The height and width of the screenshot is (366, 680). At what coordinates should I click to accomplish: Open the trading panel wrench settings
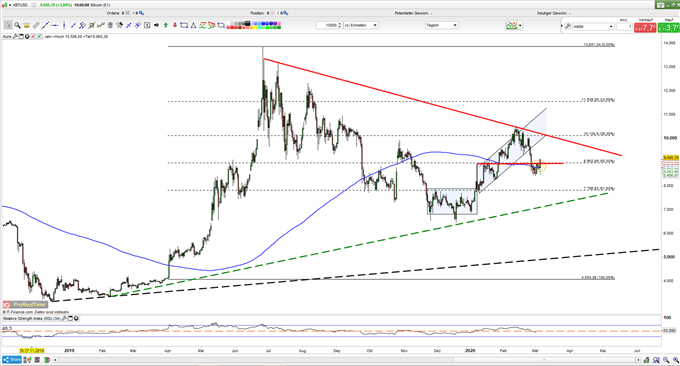[568, 26]
